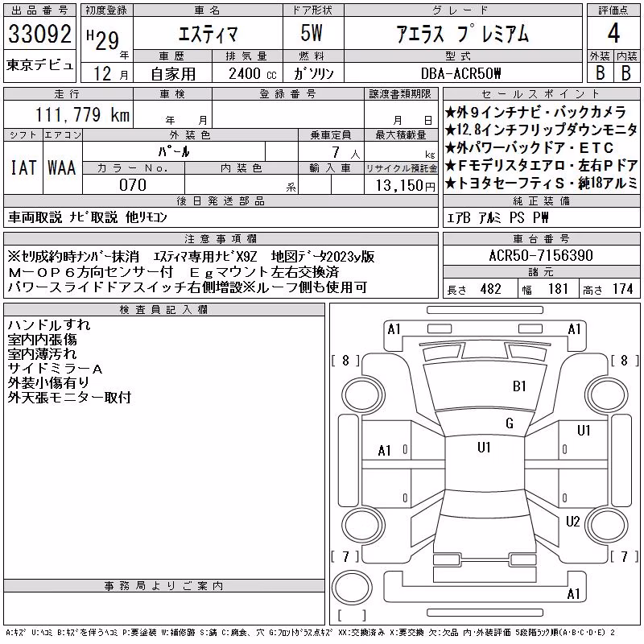The image size is (644, 644).
Task: Select the chassis number "ACR50-7156390"
Action: tap(541, 255)
